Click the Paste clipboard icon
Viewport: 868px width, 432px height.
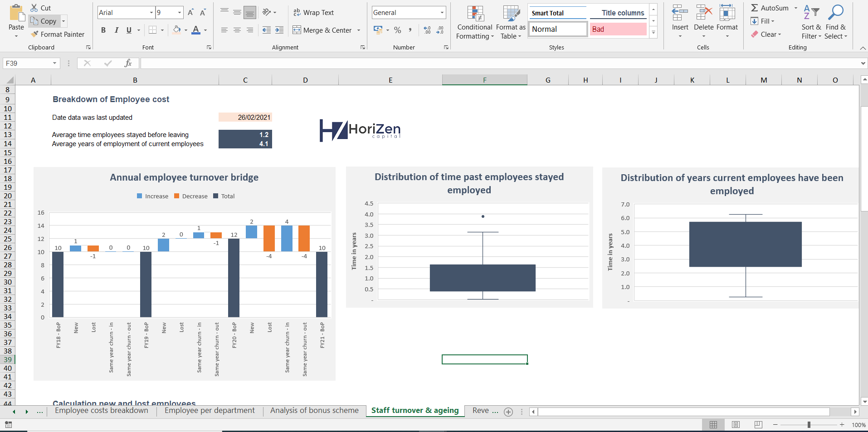(16, 13)
